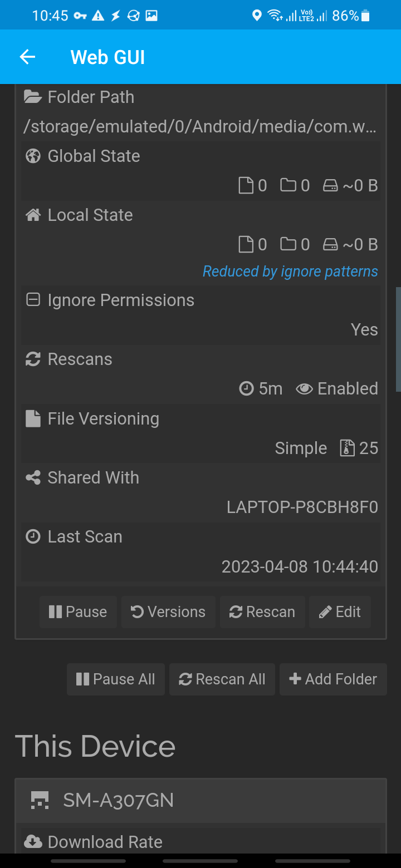Expand the shared device LAPTOP-P8CBH8F0

coord(302,507)
